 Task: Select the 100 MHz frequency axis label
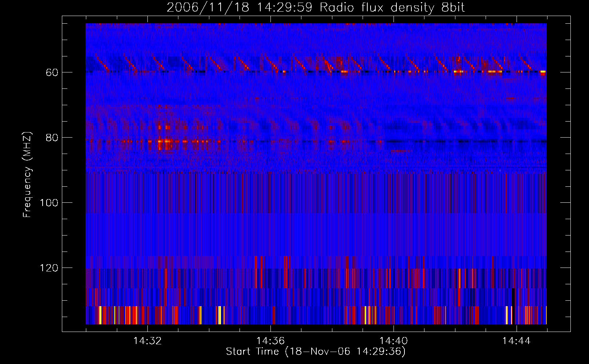pos(49,203)
